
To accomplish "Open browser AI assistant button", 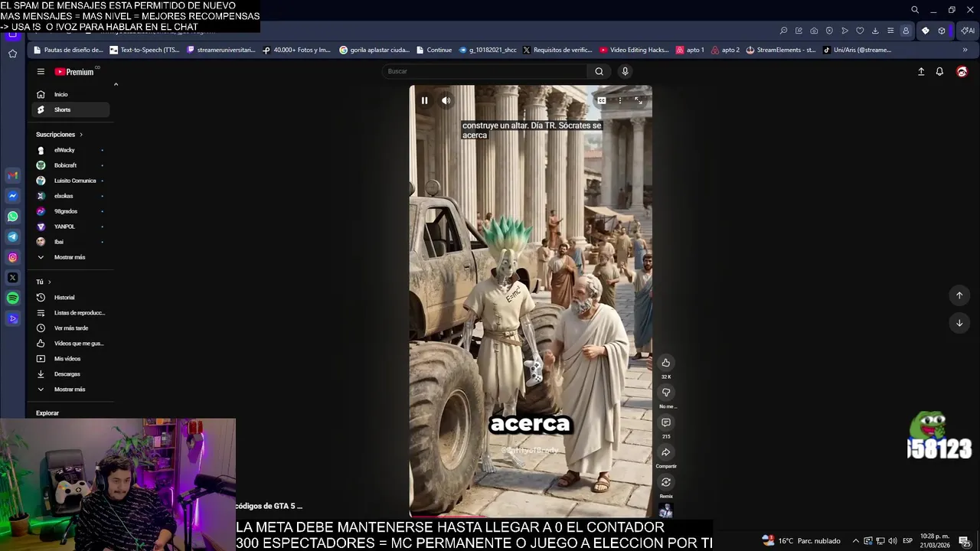I will 968,31.
